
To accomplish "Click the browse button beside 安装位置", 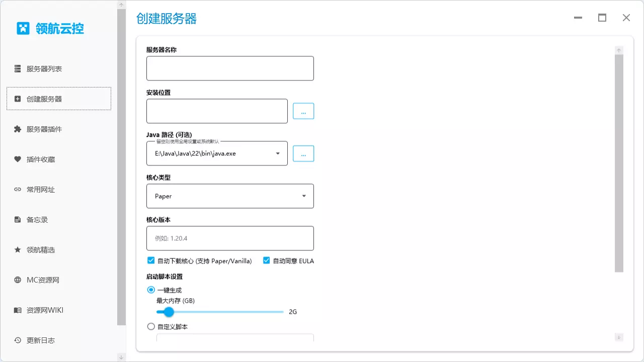I will pos(303,111).
